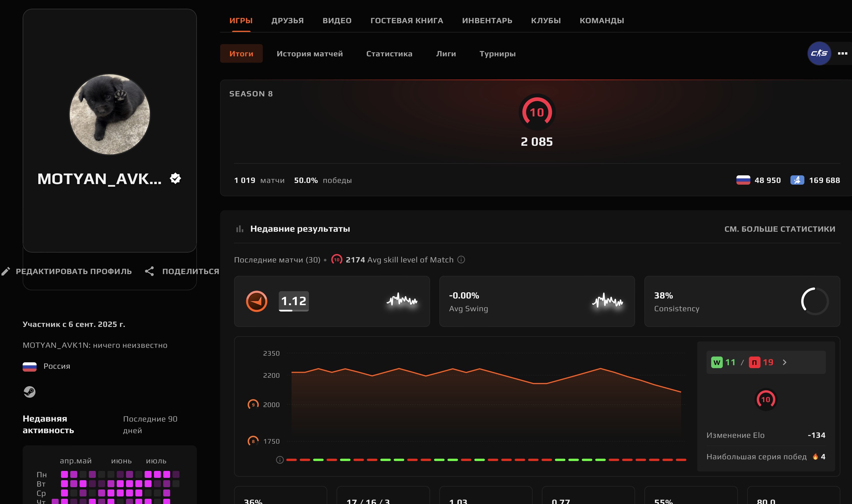
Task: Click the 48 950 country rank
Action: click(x=767, y=180)
